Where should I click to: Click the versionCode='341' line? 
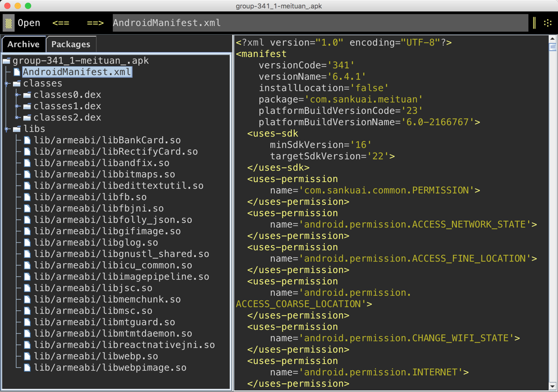point(306,65)
